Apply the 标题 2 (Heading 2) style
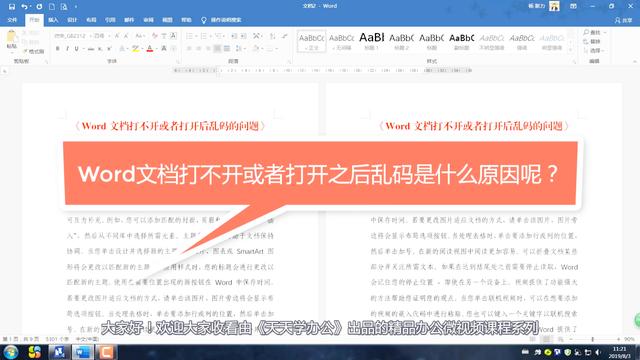The image size is (640, 360). (x=402, y=41)
